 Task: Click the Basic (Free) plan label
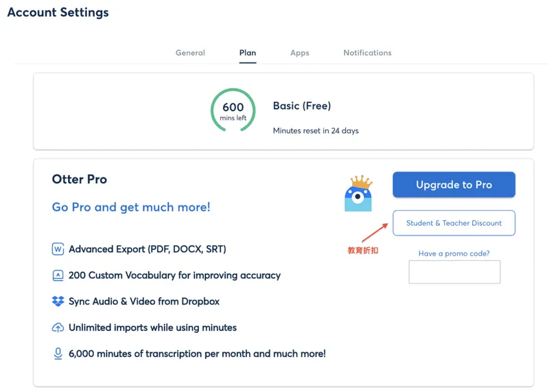[301, 106]
